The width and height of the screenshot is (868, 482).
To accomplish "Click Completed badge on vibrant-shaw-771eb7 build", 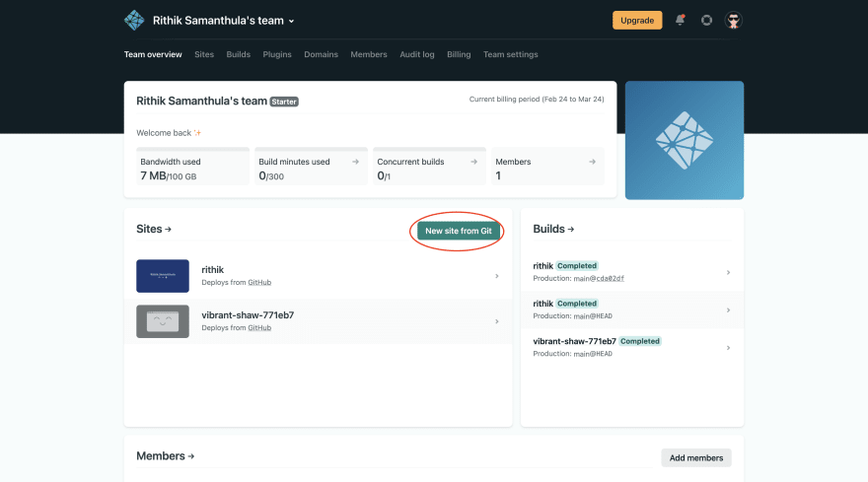I will (640, 341).
